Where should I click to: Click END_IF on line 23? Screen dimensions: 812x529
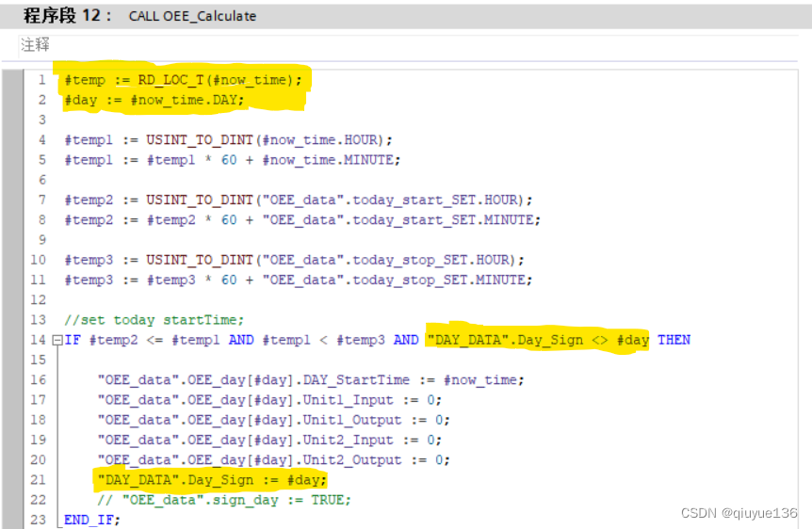point(92,520)
